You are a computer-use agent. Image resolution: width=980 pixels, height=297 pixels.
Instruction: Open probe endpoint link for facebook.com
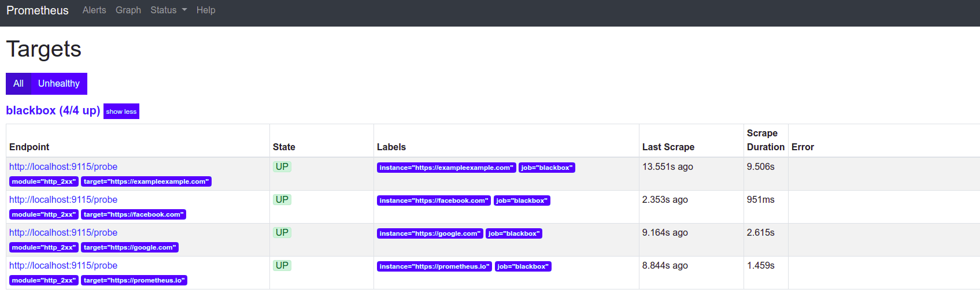click(x=63, y=199)
